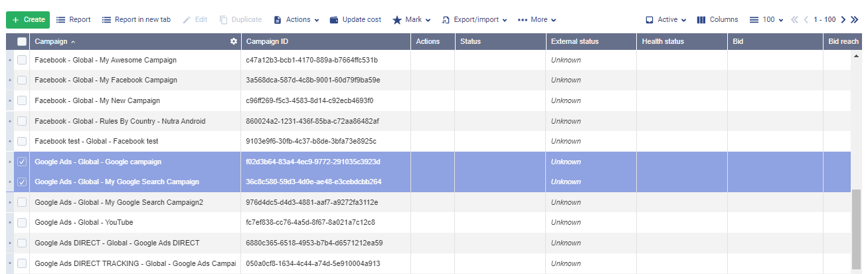Open the Active status filter dropdown
The image size is (868, 274).
tap(666, 20)
